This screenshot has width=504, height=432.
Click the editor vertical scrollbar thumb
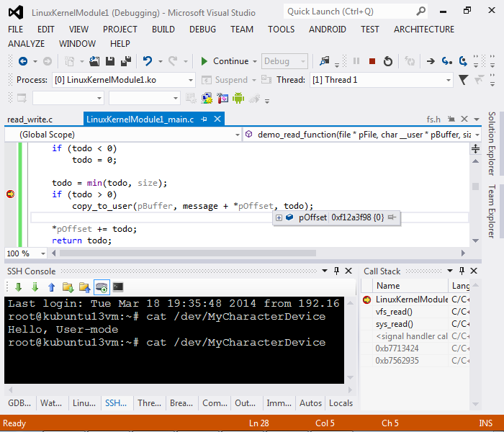click(475, 186)
